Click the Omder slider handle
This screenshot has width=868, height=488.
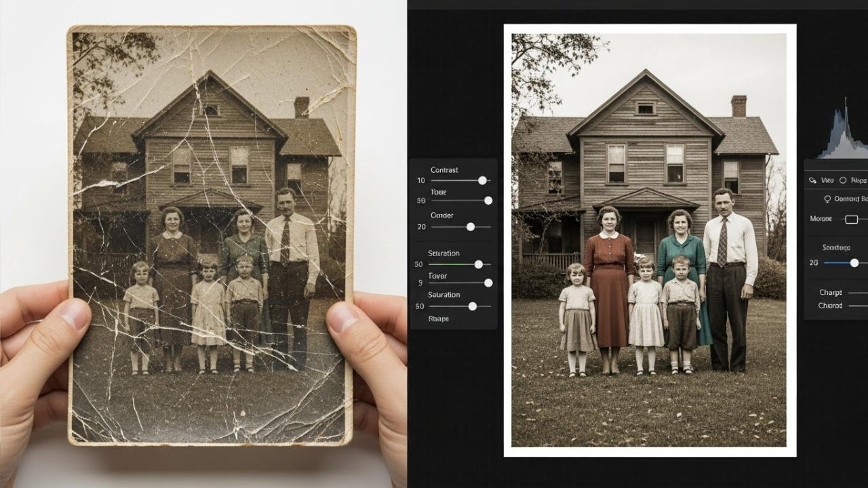tap(470, 227)
